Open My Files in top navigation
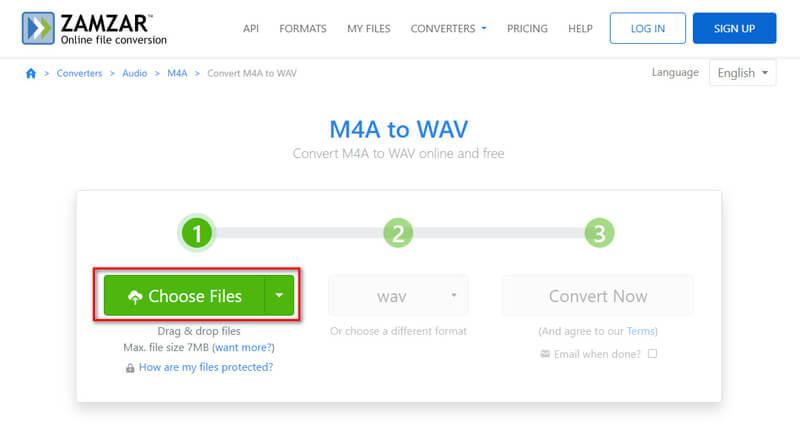800x437 pixels. point(368,29)
